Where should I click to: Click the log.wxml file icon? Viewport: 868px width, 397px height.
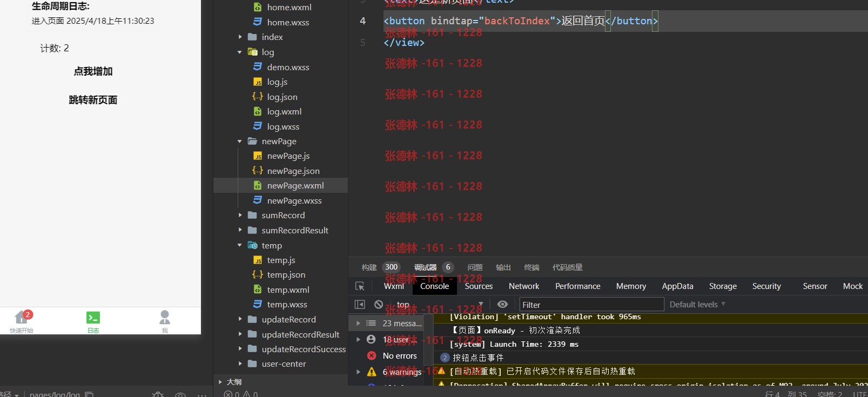pos(258,111)
